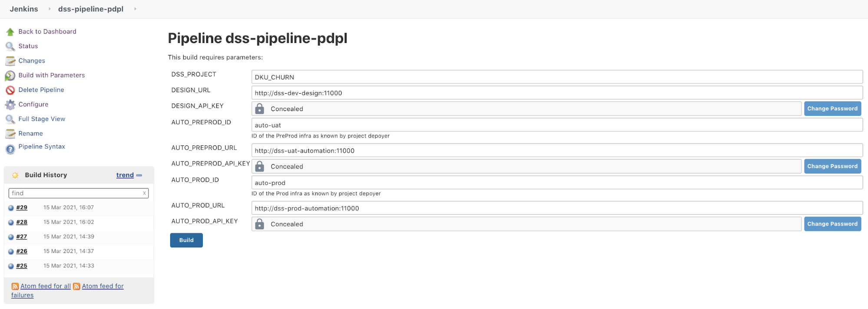
Task: Go to the Jenkins breadcrumb home
Action: [x=24, y=9]
